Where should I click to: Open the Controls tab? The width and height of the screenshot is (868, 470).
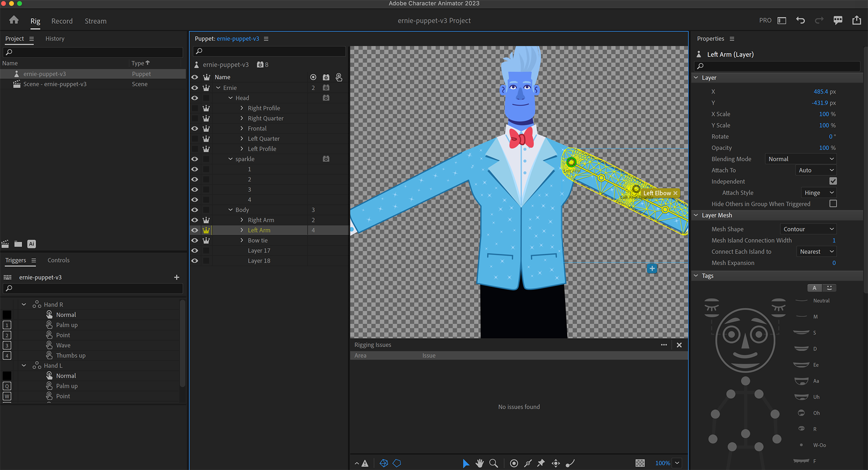click(x=59, y=260)
